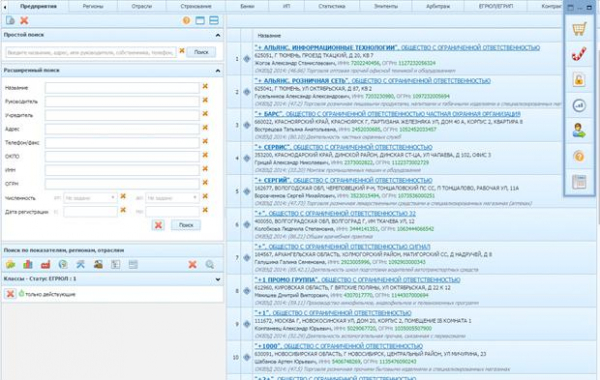Open the Отрасли tab

coord(142,6)
